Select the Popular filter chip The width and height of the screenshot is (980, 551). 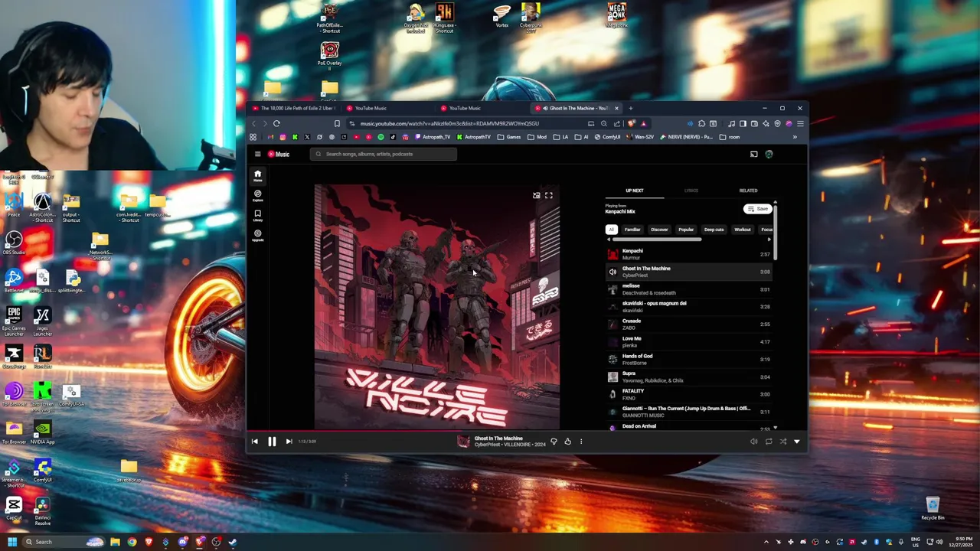click(x=686, y=230)
